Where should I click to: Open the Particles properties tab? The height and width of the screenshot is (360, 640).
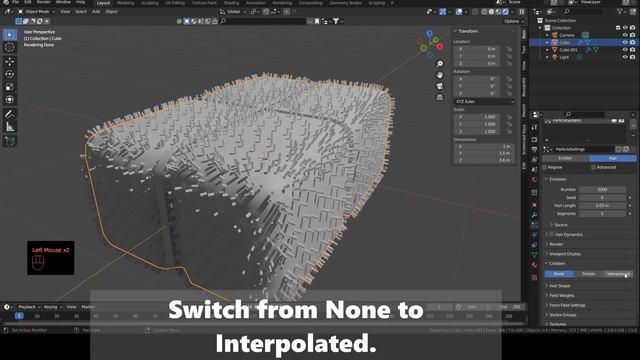pyautogui.click(x=534, y=225)
